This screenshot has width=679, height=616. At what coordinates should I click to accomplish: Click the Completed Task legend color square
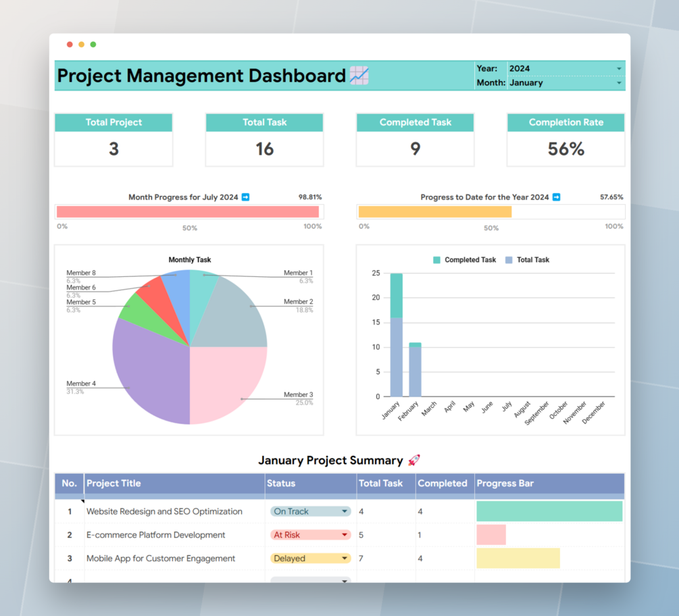click(x=436, y=260)
